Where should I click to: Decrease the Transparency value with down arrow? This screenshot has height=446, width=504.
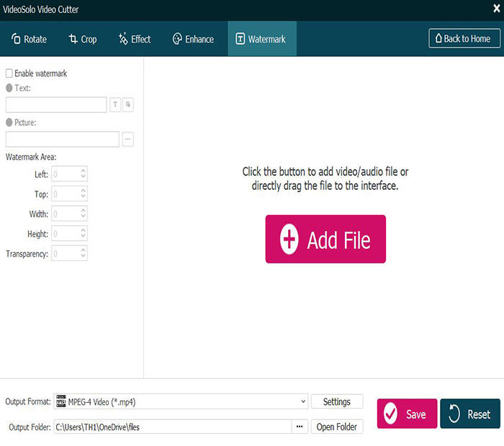coord(84,257)
